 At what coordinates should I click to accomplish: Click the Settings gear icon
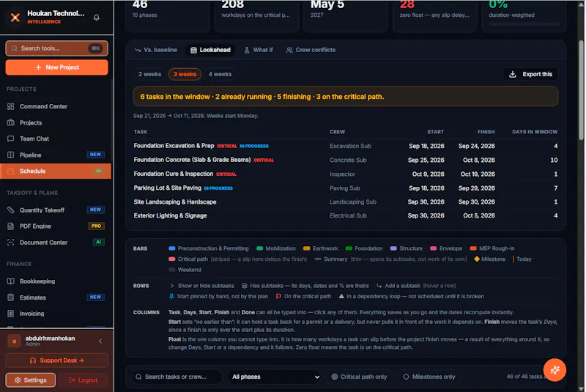[x=18, y=380]
